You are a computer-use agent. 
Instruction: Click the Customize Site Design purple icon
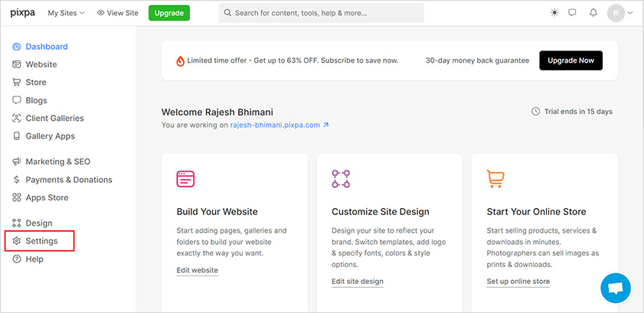(x=341, y=179)
